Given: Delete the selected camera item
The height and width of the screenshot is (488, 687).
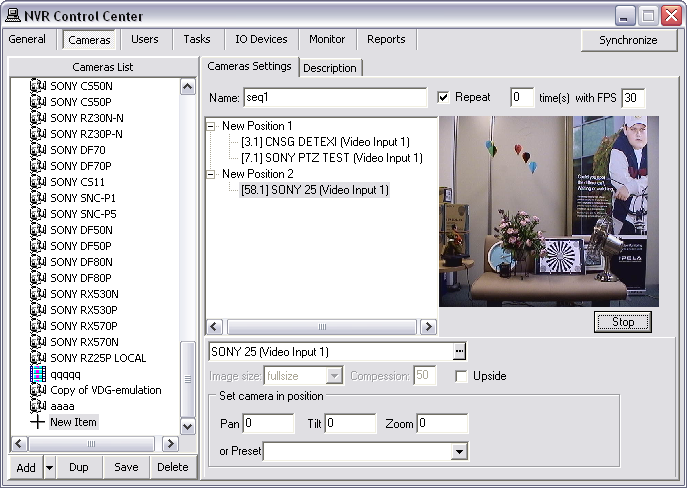Looking at the screenshot, I should pos(173,467).
